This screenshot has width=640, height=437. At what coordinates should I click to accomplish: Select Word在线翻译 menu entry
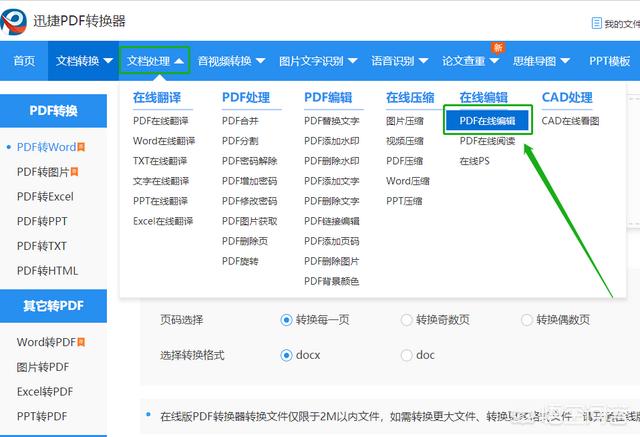[x=164, y=141]
